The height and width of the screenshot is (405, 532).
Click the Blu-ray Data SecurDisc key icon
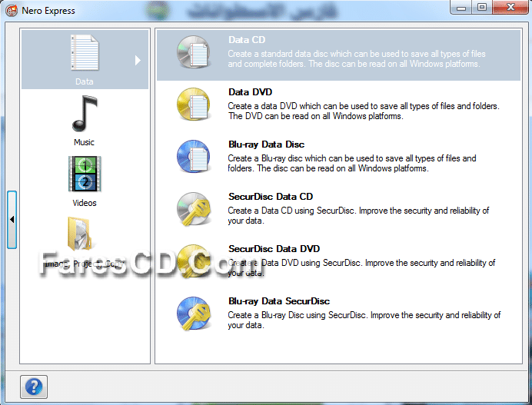(194, 314)
